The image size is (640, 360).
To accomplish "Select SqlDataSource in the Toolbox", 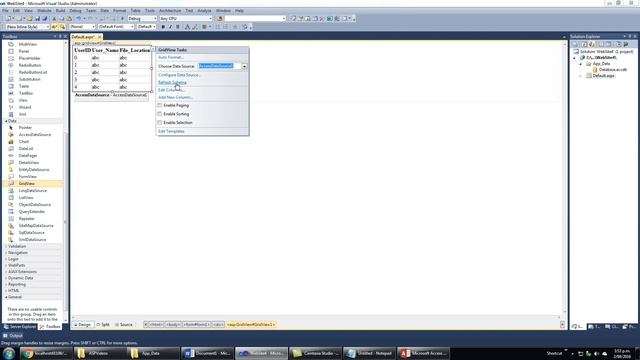I will [31, 233].
